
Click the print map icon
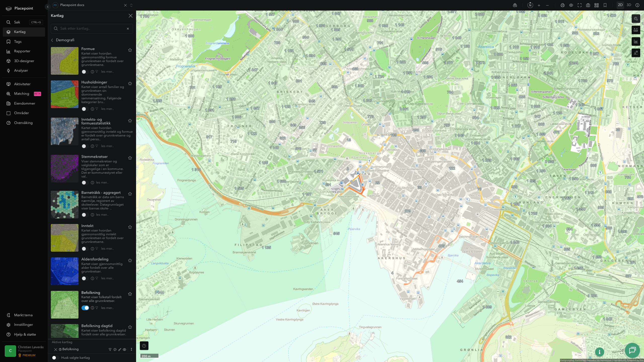[562, 5]
